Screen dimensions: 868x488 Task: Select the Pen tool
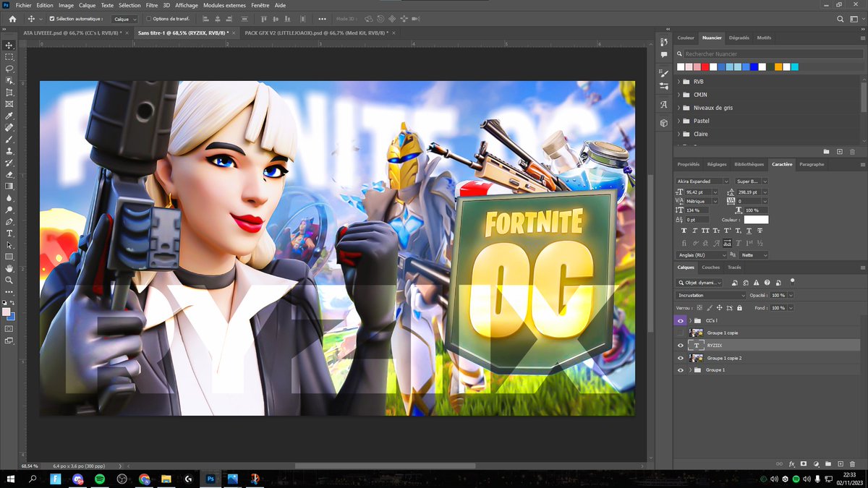point(9,221)
